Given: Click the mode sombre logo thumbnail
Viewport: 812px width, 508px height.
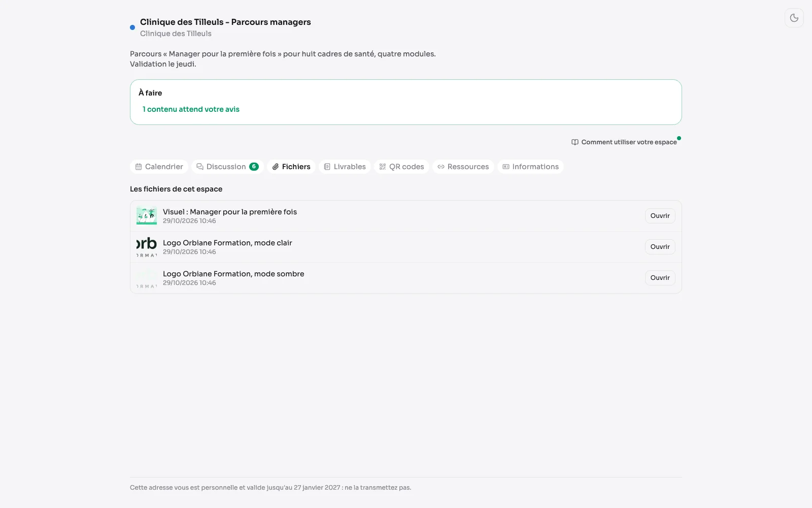Looking at the screenshot, I should [147, 278].
